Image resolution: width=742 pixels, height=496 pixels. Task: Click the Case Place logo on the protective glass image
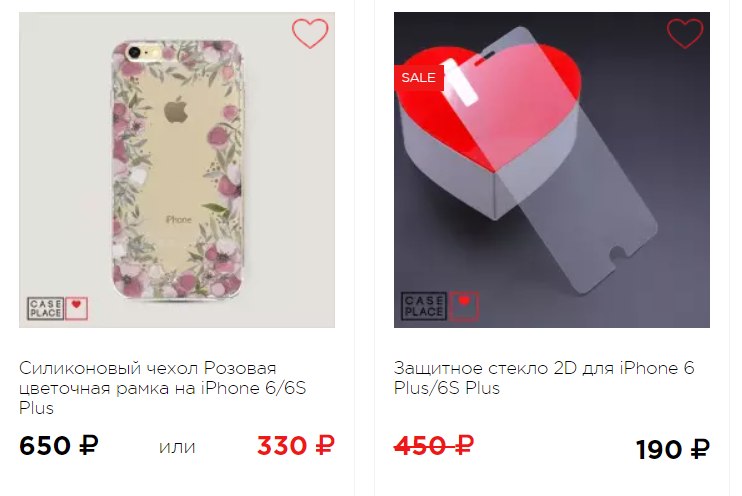(x=424, y=306)
